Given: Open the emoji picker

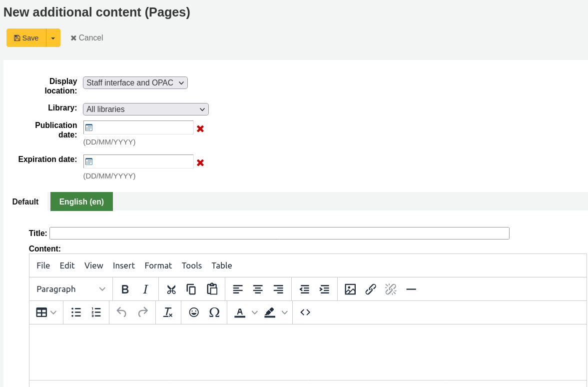Looking at the screenshot, I should (x=194, y=312).
